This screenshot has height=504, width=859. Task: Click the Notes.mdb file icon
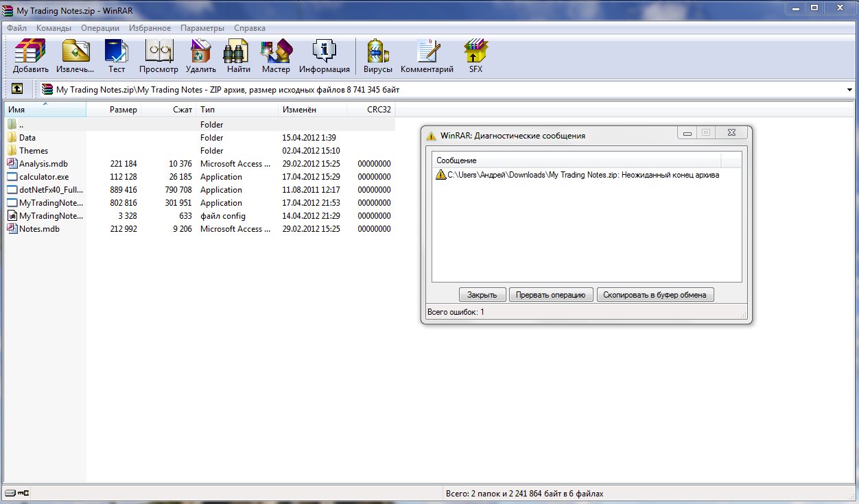[x=12, y=229]
